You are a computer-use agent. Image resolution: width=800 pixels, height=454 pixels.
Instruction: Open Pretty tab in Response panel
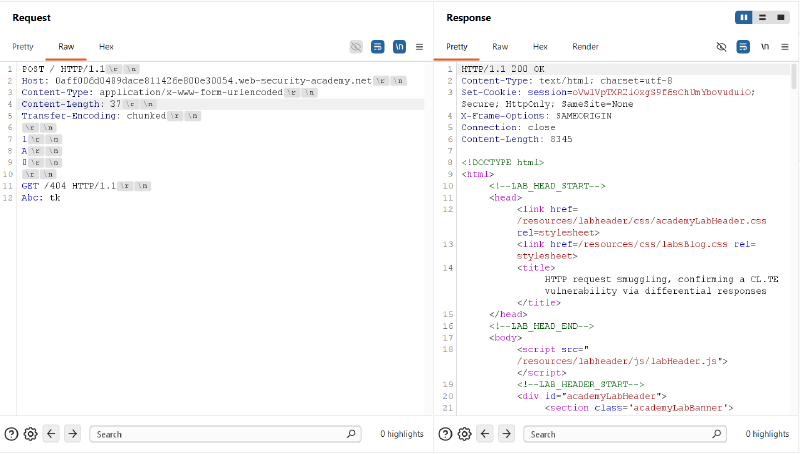click(x=457, y=47)
